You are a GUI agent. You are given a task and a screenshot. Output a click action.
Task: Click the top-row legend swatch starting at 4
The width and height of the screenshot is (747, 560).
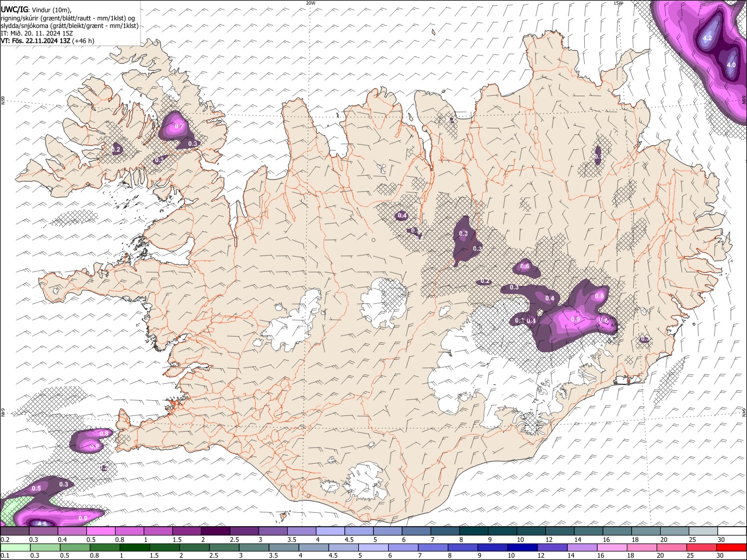click(x=330, y=531)
